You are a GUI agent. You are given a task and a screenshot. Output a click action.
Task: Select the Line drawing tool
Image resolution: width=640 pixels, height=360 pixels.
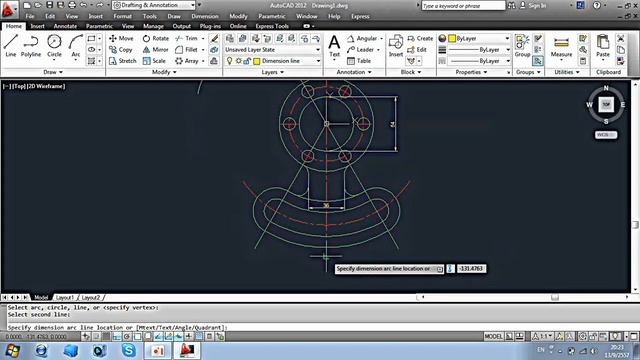11,46
